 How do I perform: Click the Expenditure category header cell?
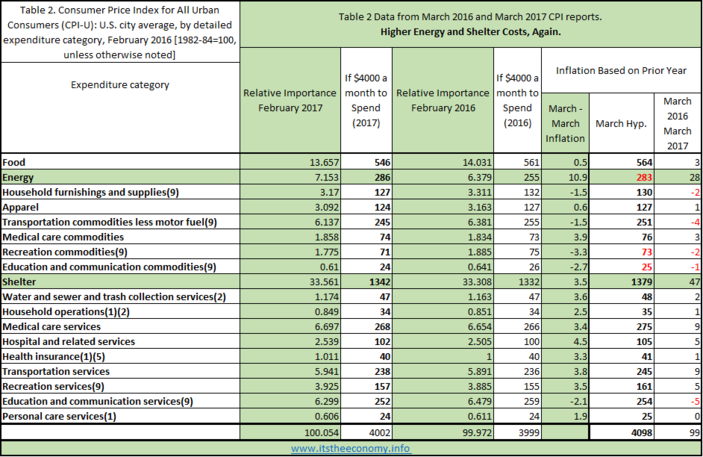120,85
